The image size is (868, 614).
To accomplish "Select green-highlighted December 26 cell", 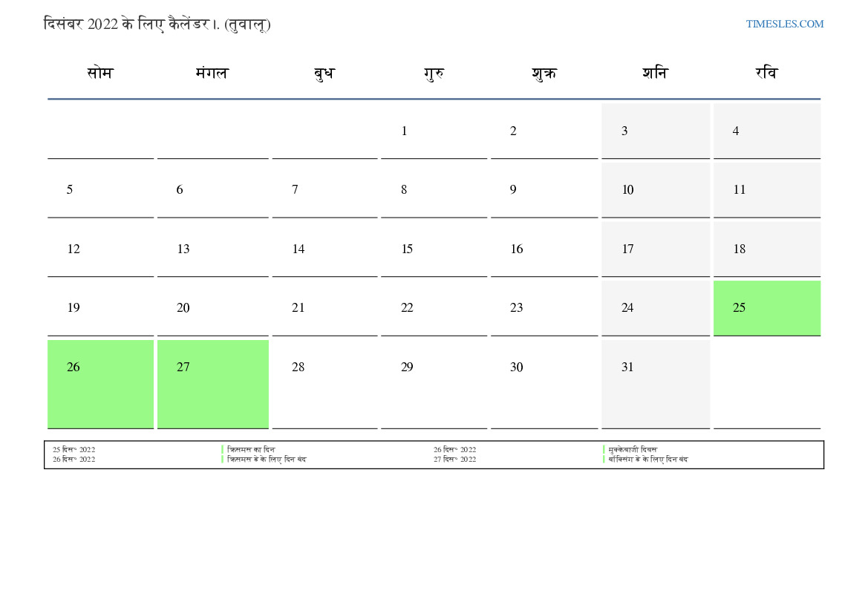I will [x=100, y=383].
